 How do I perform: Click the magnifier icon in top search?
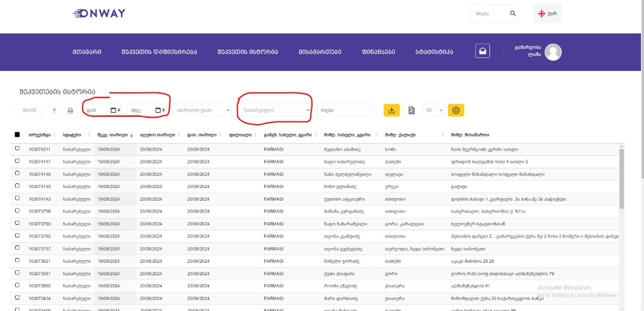513,14
